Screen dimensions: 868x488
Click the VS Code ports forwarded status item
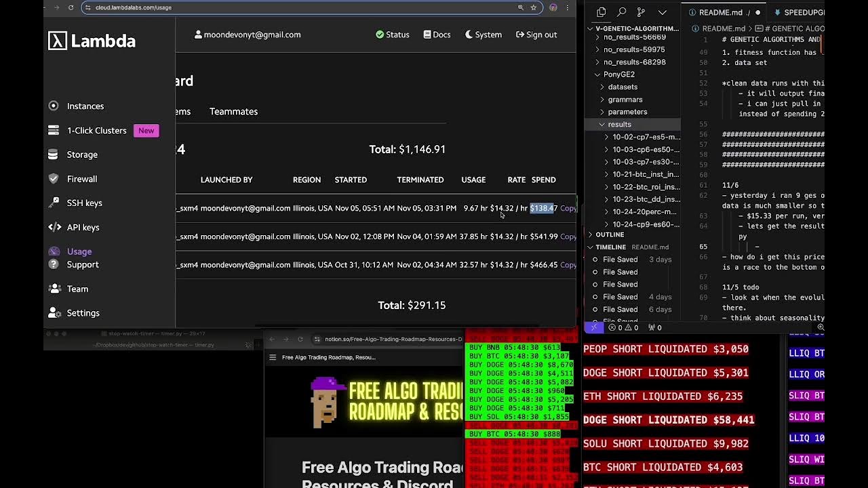pos(654,327)
